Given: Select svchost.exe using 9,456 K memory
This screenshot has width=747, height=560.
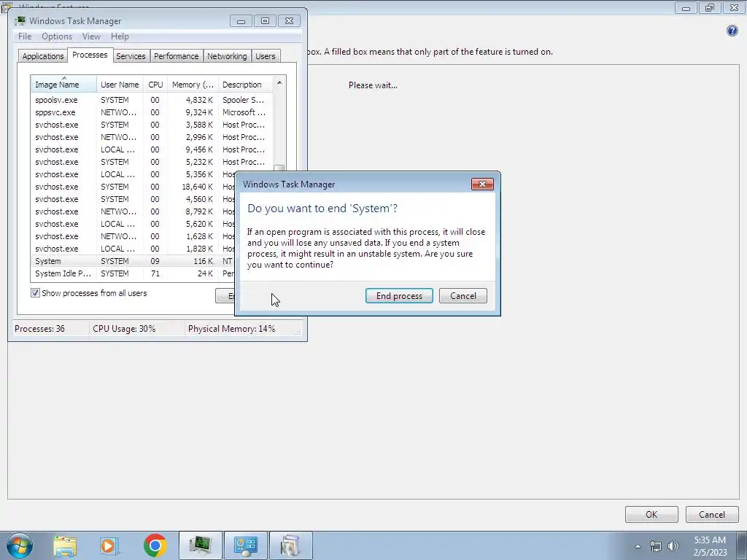Looking at the screenshot, I should point(152,149).
